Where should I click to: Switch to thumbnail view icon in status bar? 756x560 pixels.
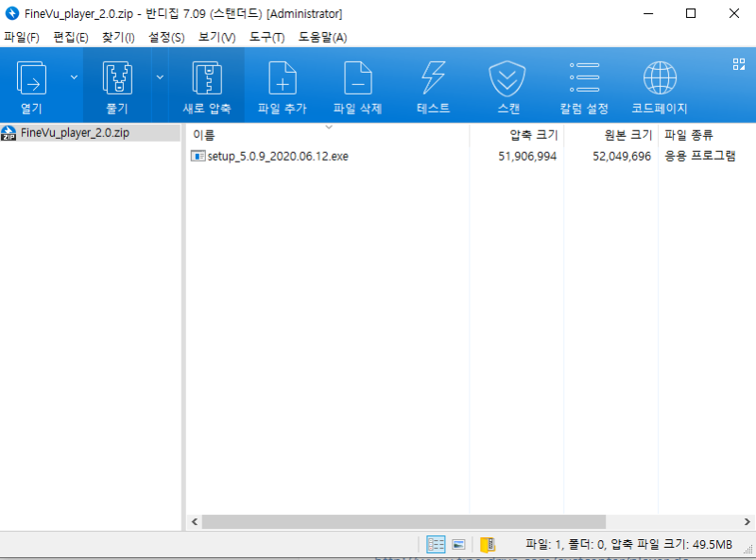[x=458, y=545]
